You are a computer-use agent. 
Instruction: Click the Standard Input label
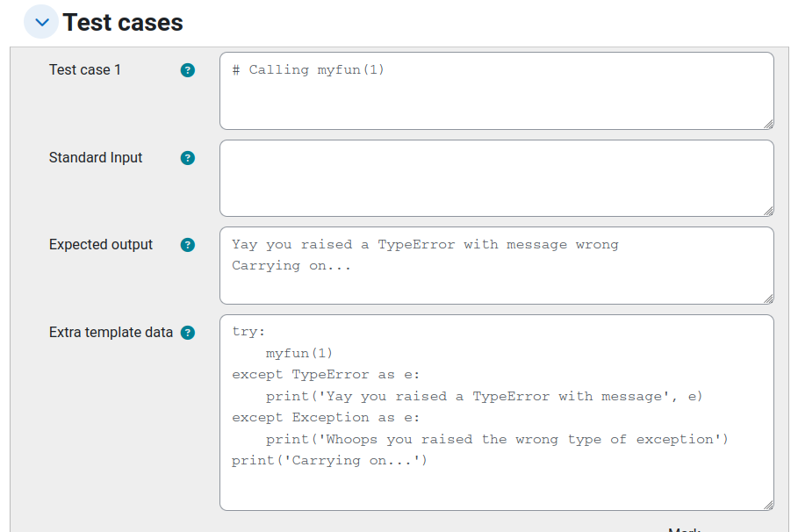pyautogui.click(x=96, y=158)
